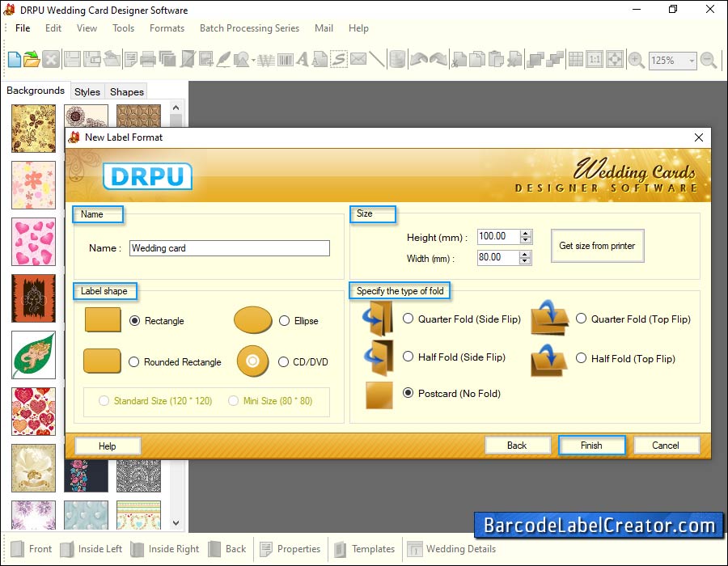
Task: Select the Rectangle label shape radio
Action: (134, 320)
